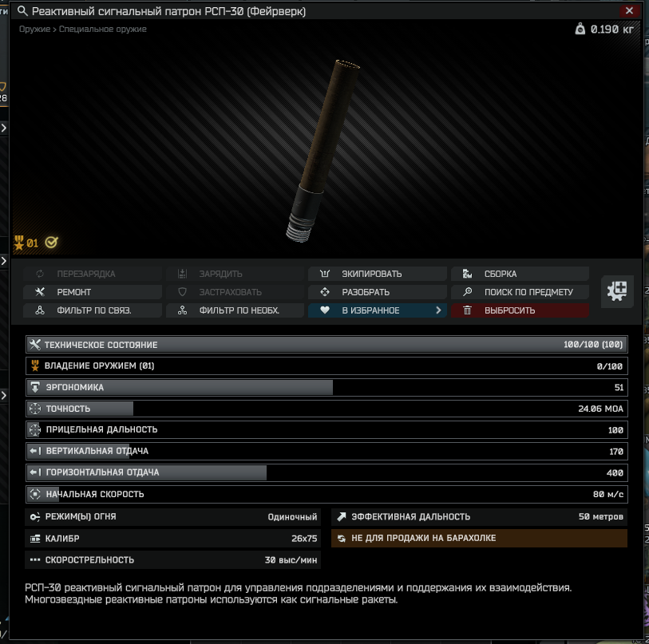Open the gear-plus modding icon button
The image size is (649, 644).
pos(617,291)
